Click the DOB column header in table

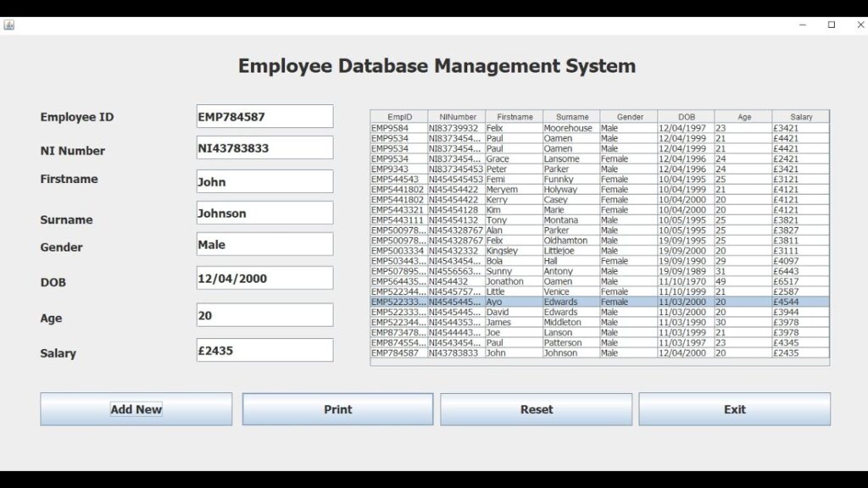point(687,117)
